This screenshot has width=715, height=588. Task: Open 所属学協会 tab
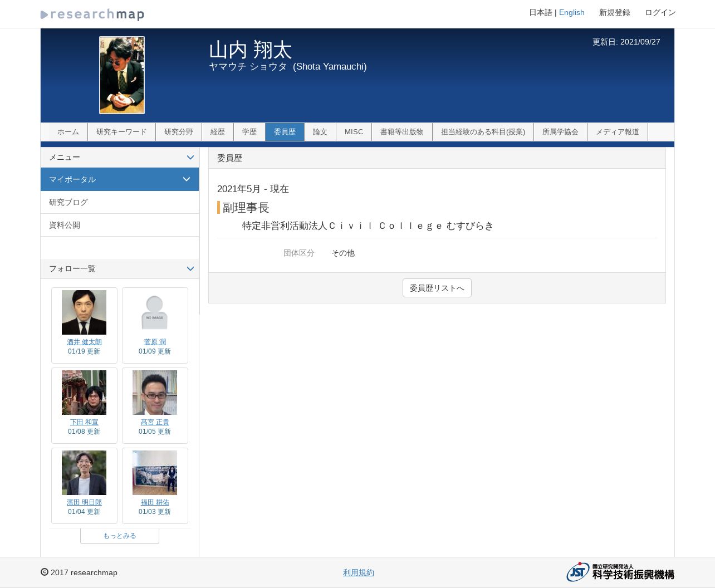[560, 132]
